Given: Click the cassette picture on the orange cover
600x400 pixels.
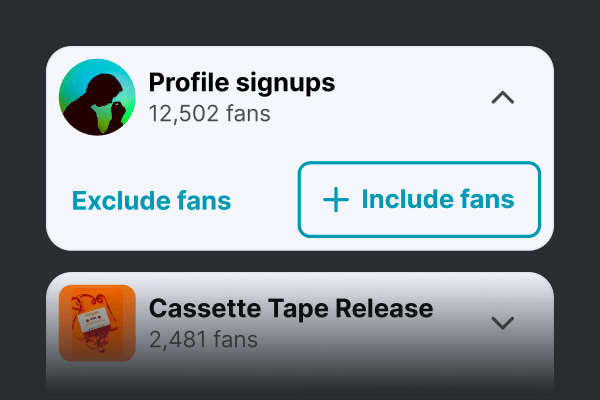Looking at the screenshot, I should (96, 318).
